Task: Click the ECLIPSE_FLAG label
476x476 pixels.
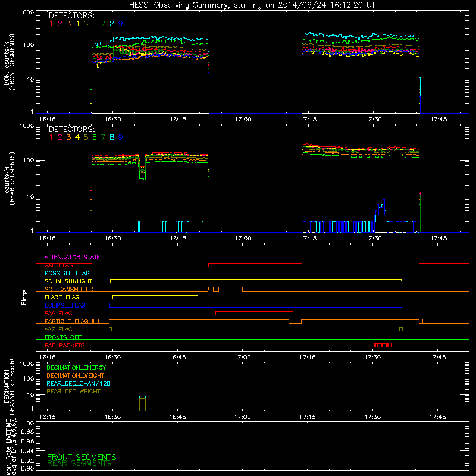Action: pos(65,305)
